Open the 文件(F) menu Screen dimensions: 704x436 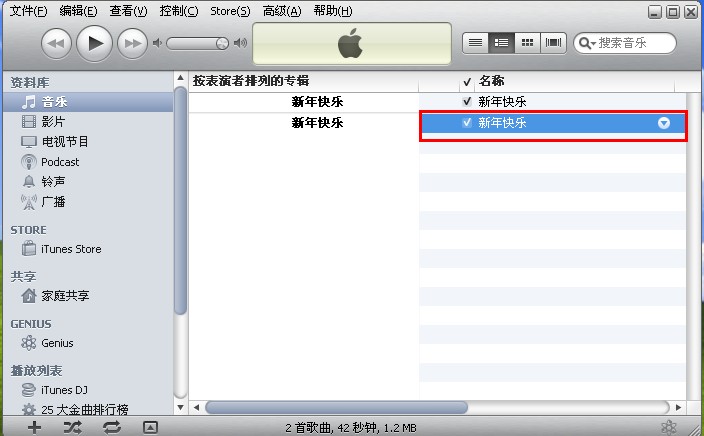click(x=28, y=11)
